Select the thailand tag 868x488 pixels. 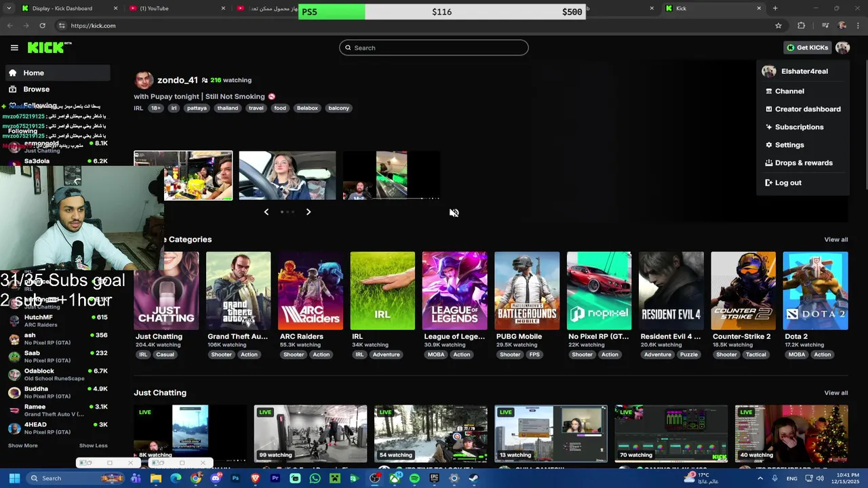[x=228, y=108]
